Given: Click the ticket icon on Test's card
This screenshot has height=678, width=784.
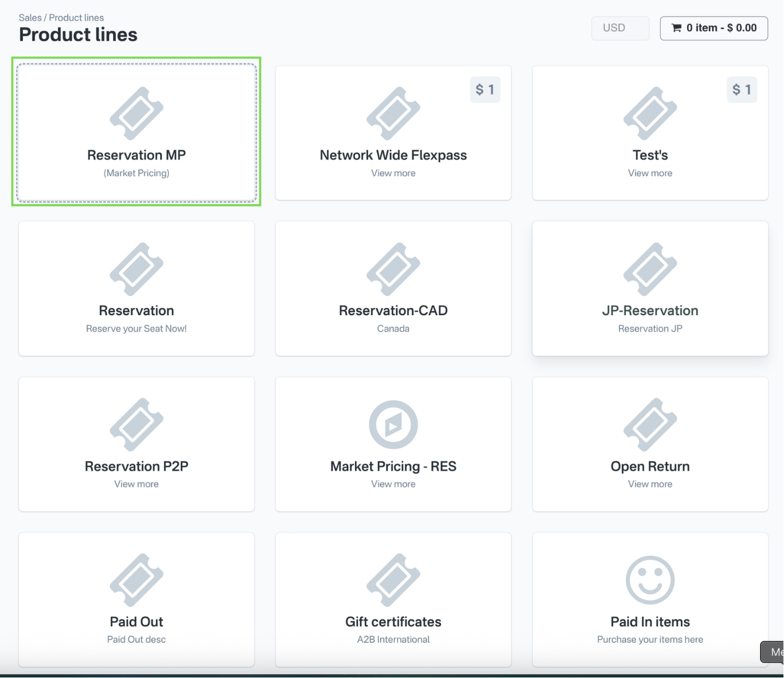Looking at the screenshot, I should coord(650,113).
